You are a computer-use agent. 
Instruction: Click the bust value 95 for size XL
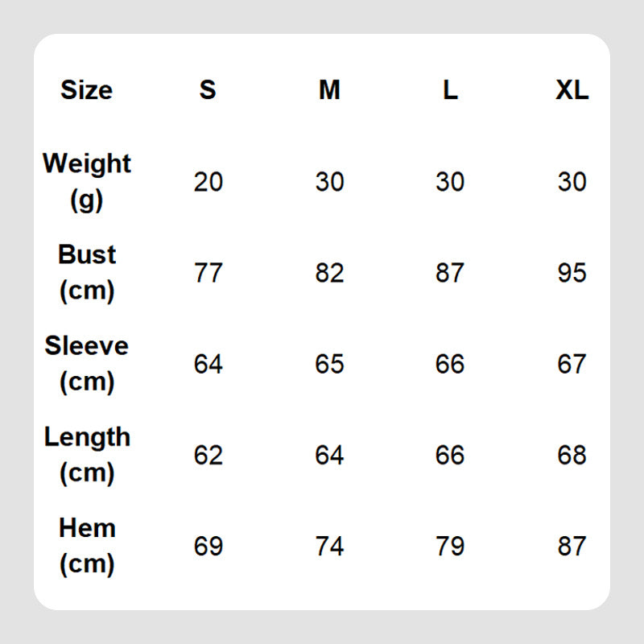pyautogui.click(x=572, y=273)
